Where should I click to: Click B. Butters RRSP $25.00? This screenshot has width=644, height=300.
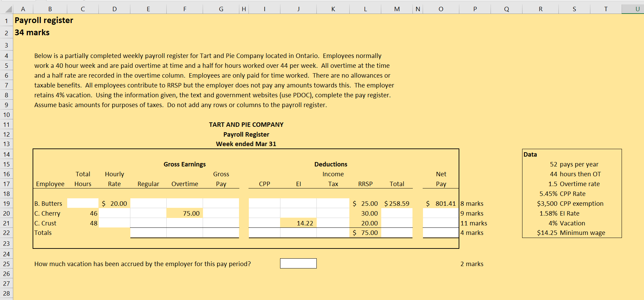point(365,203)
